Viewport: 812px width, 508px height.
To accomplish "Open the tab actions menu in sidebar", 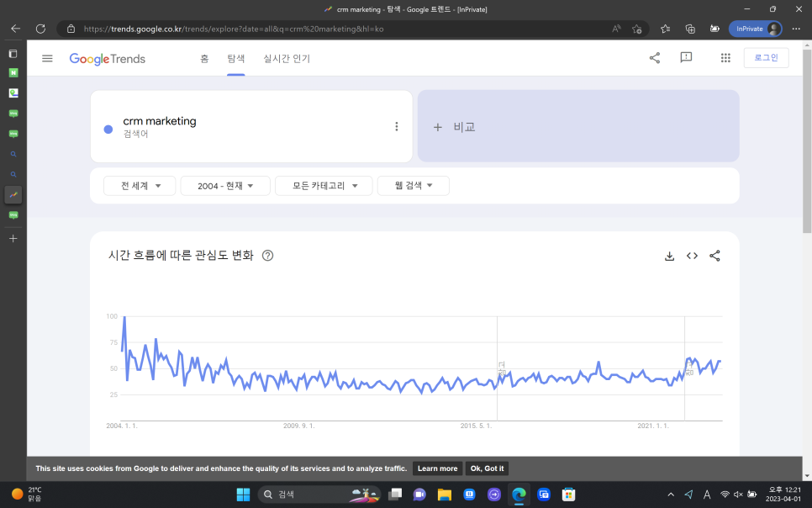I will pyautogui.click(x=13, y=54).
